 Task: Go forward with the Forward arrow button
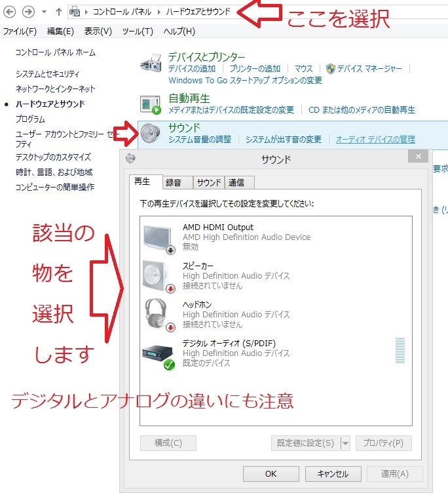tap(28, 12)
